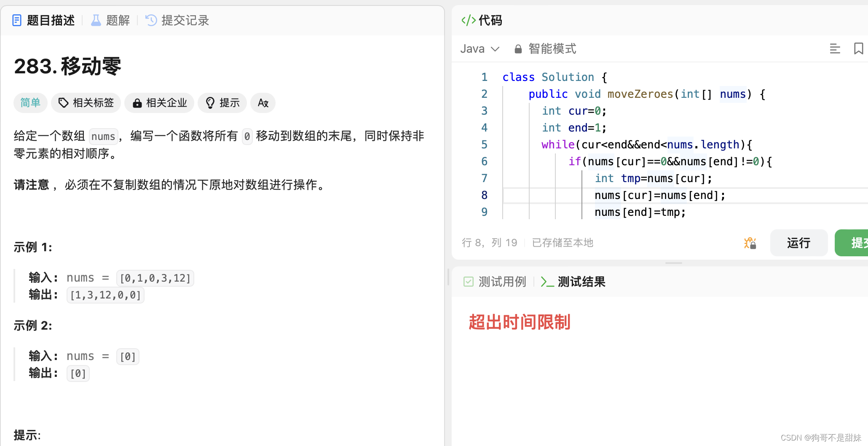Click the lightbulb icon on the 提示 badge
Screen dimensions: 868x446
point(210,102)
